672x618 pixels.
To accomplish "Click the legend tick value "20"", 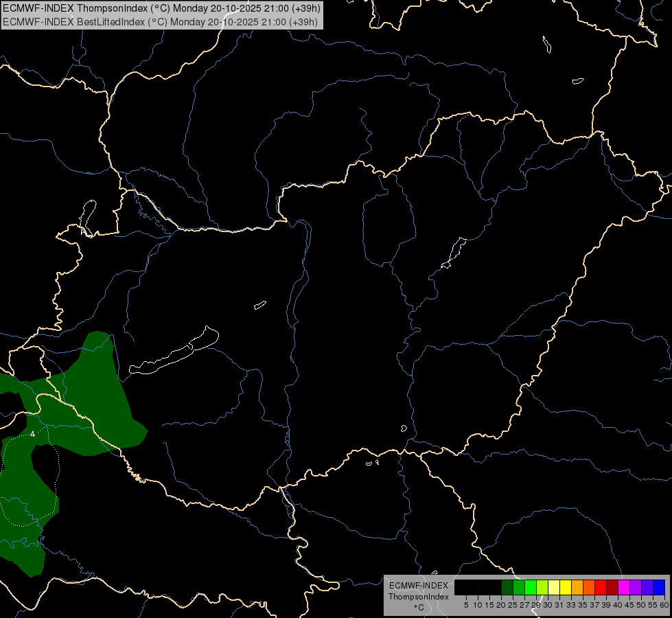I will [x=501, y=605].
